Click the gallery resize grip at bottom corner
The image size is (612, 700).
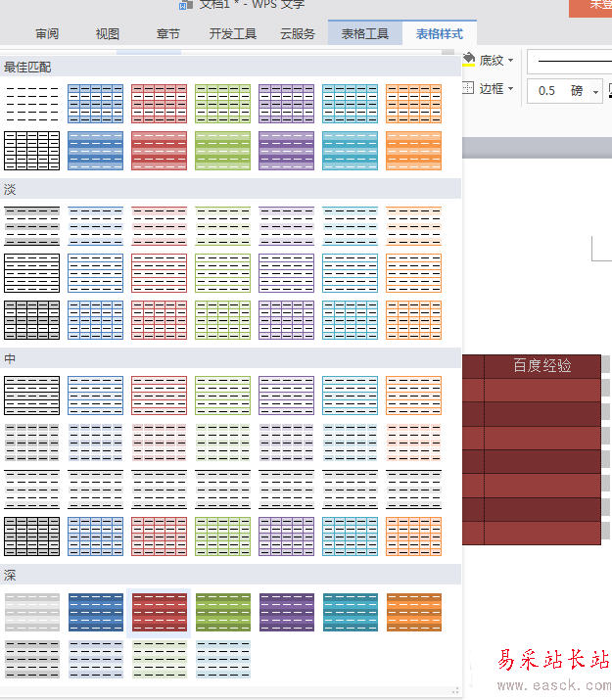(455, 691)
